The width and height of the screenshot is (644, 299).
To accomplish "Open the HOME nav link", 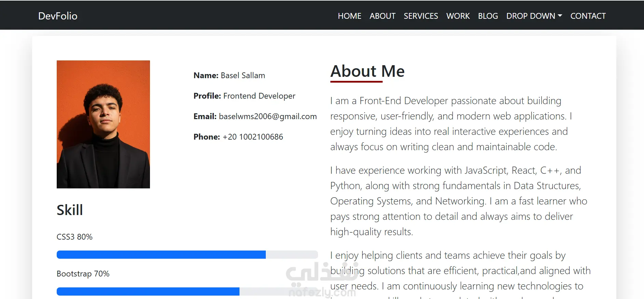I will click(350, 16).
